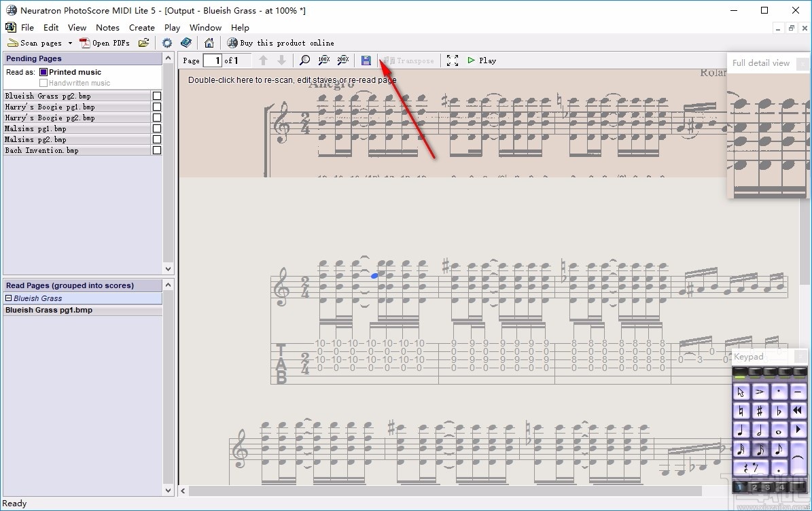812x511 pixels.
Task: Tick the checkbox beside Malsims pg1.bmp
Action: click(x=156, y=128)
